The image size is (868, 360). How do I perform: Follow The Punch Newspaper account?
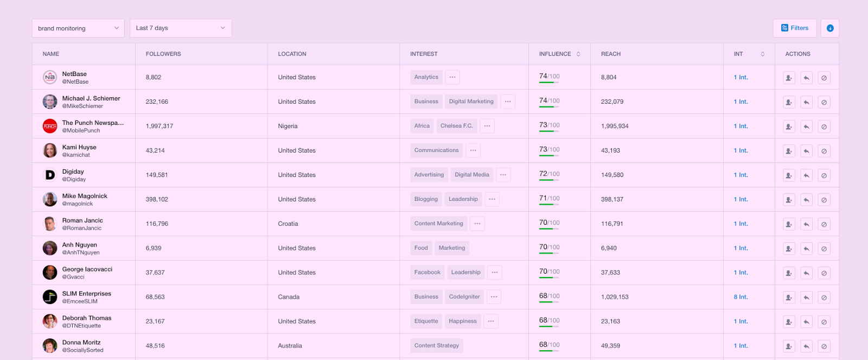click(x=789, y=127)
